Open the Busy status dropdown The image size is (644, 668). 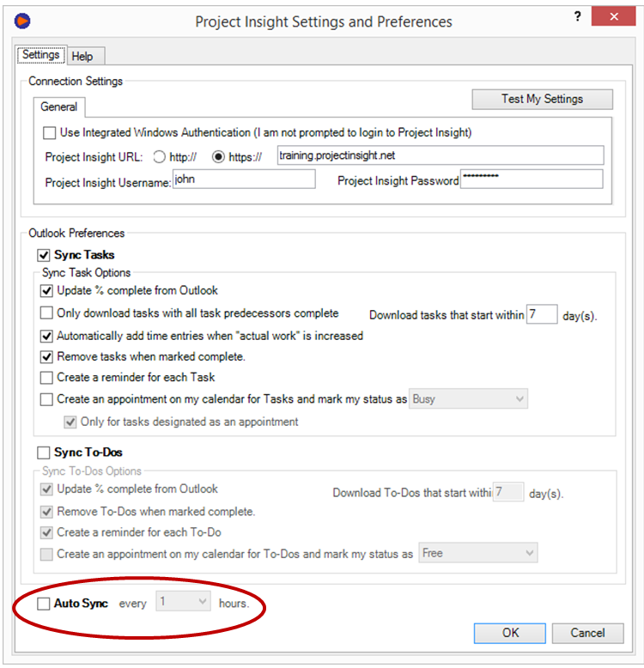(x=468, y=398)
